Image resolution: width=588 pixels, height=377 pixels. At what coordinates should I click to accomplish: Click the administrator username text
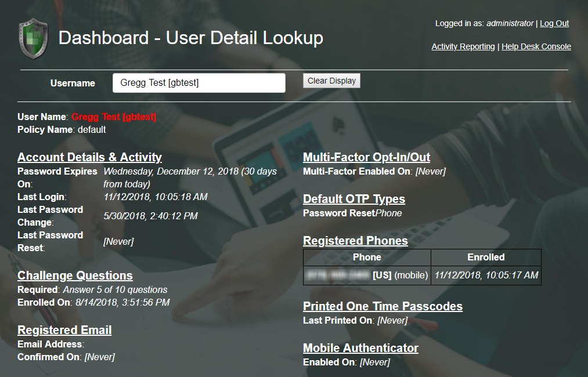click(510, 23)
